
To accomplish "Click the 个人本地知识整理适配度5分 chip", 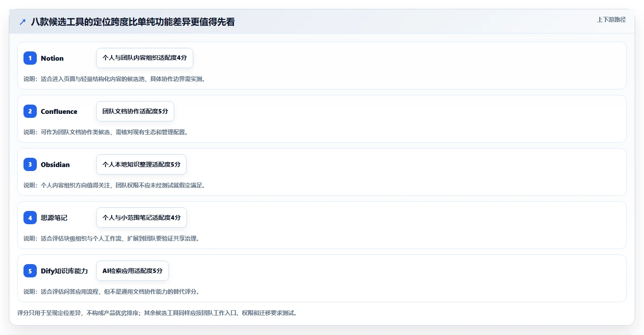I will 141,164.
